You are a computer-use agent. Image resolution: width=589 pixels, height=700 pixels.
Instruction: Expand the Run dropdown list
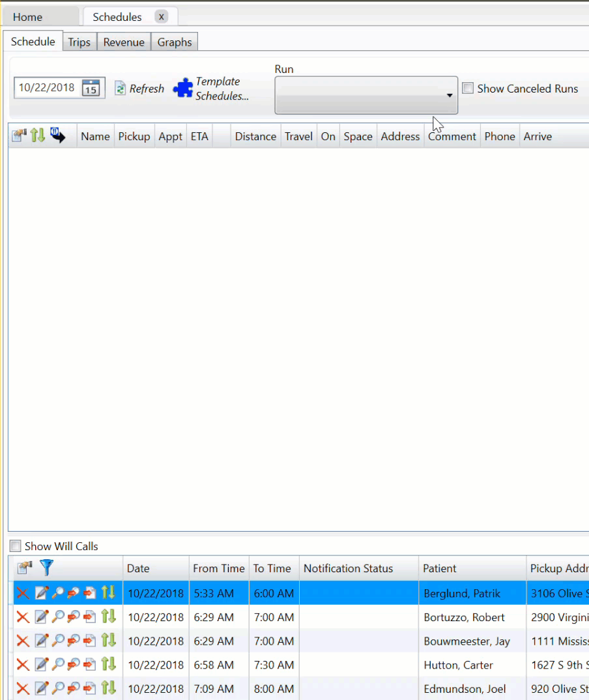click(449, 95)
